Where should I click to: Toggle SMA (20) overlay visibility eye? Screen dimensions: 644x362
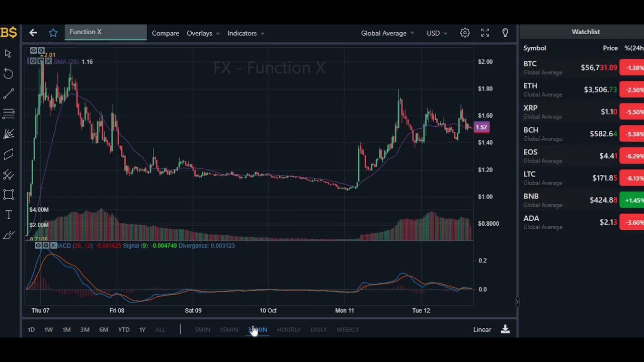[33, 61]
